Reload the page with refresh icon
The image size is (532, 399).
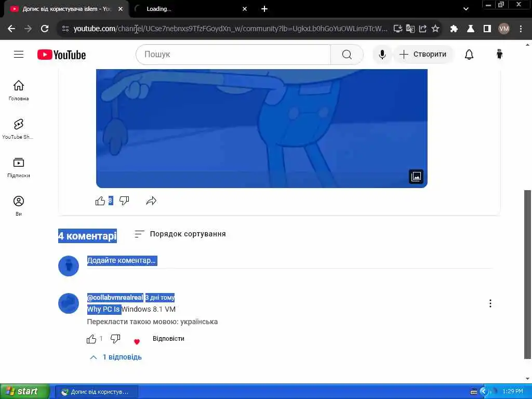45,29
